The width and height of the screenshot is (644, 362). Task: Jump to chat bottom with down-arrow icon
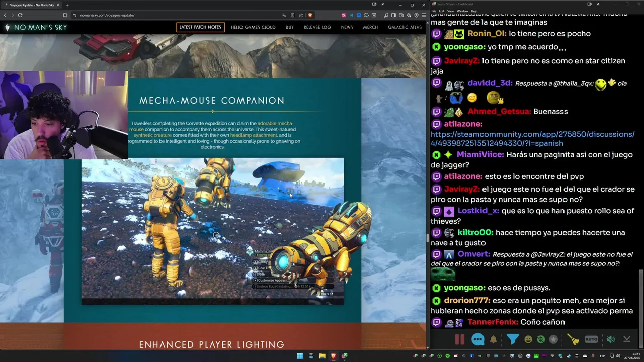coord(627,339)
